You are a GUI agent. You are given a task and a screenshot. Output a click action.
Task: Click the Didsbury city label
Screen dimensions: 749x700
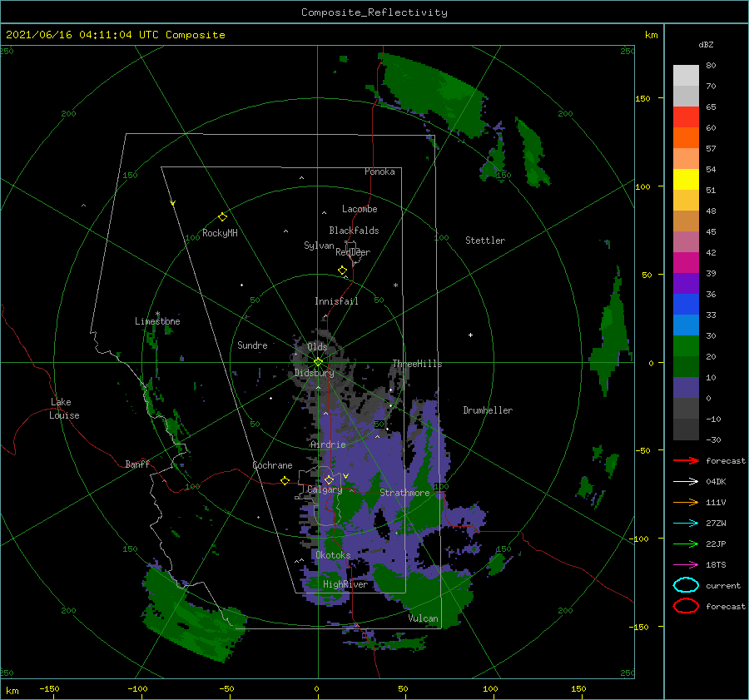coord(314,373)
